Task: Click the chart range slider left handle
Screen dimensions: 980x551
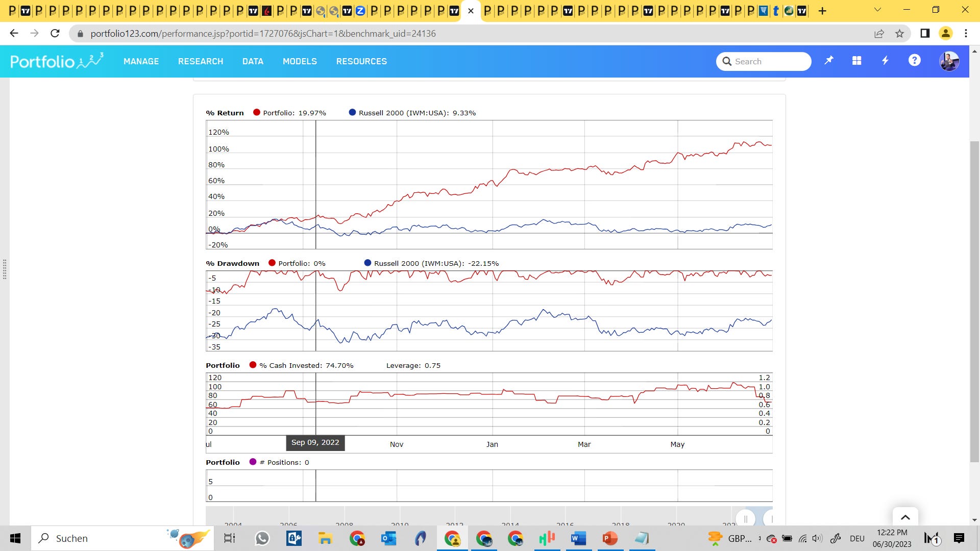Action: point(745,519)
